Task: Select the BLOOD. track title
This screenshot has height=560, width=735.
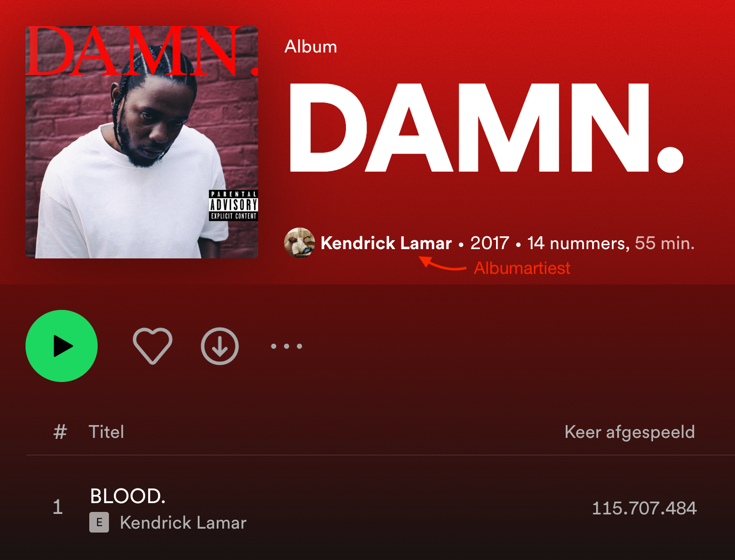Action: pos(128,496)
